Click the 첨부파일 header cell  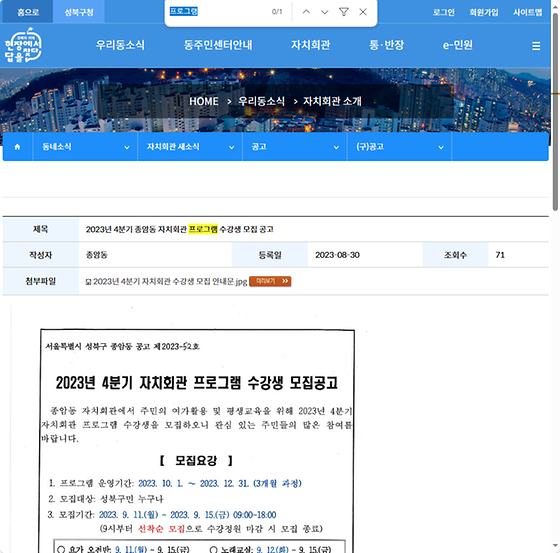tap(41, 282)
